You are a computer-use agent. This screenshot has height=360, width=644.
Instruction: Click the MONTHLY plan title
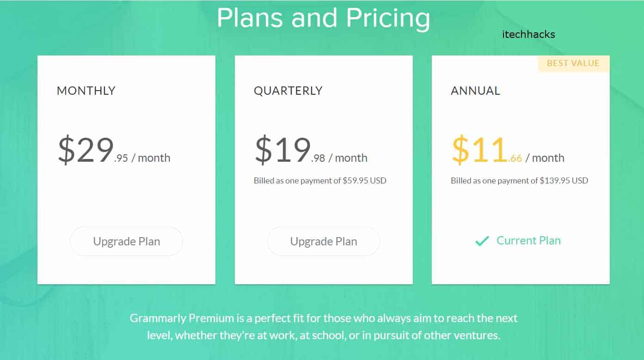point(86,91)
